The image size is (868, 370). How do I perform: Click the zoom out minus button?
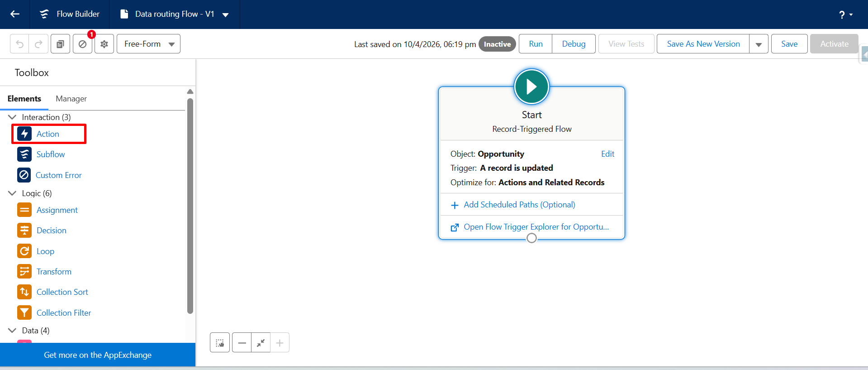[x=242, y=343]
